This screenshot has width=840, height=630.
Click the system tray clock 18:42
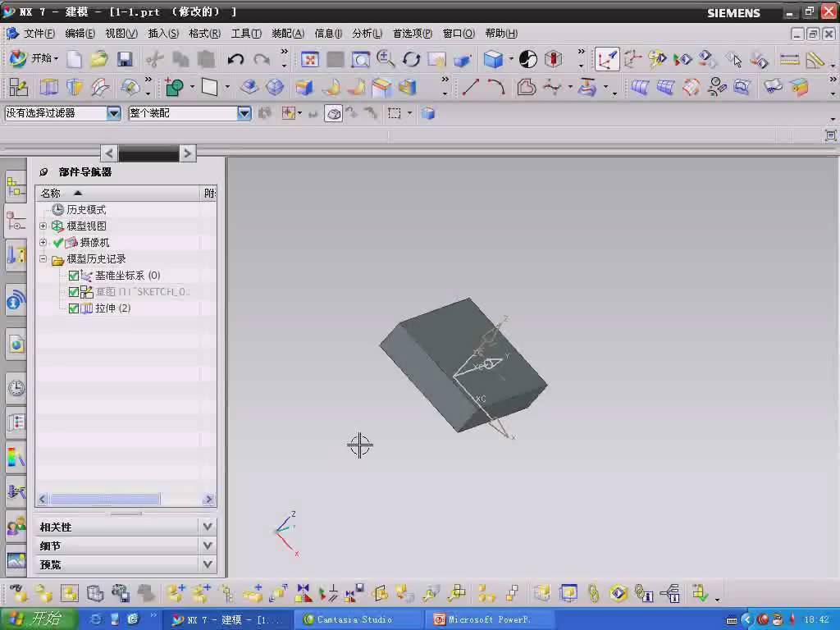tap(816, 620)
